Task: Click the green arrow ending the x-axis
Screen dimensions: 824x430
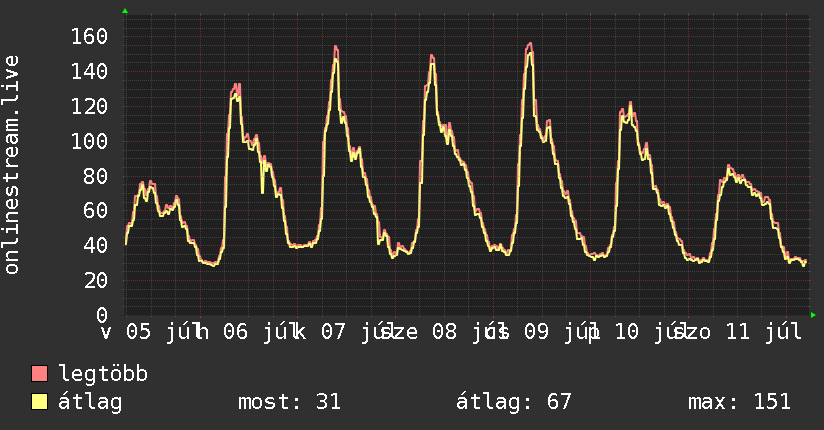Action: click(x=813, y=315)
